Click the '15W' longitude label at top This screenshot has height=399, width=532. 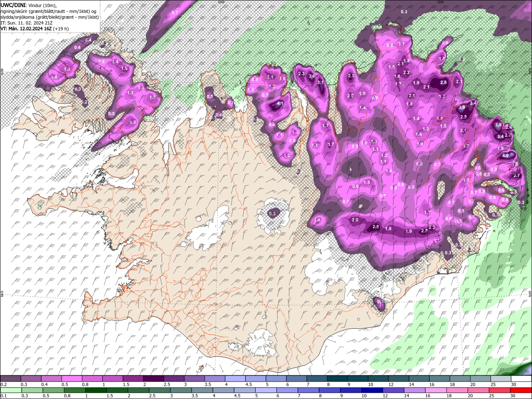[440, 2]
